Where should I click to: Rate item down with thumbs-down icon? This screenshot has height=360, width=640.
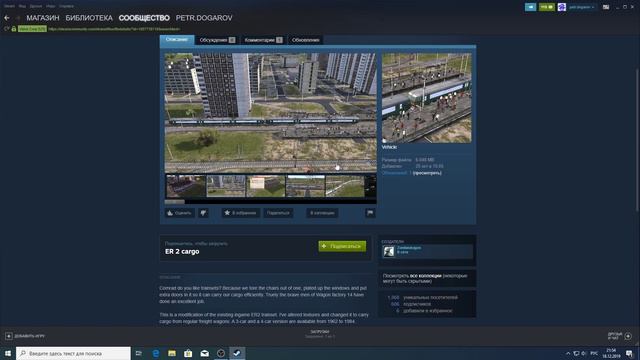(203, 213)
